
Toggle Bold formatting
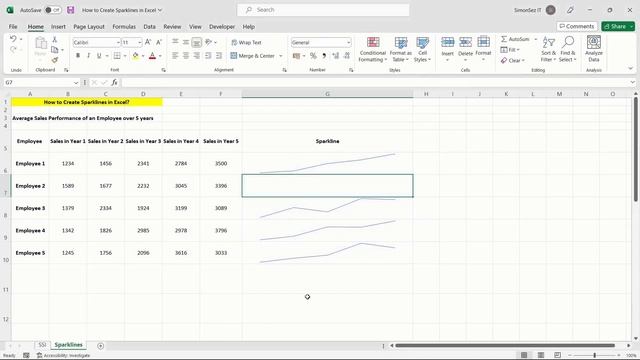click(78, 56)
